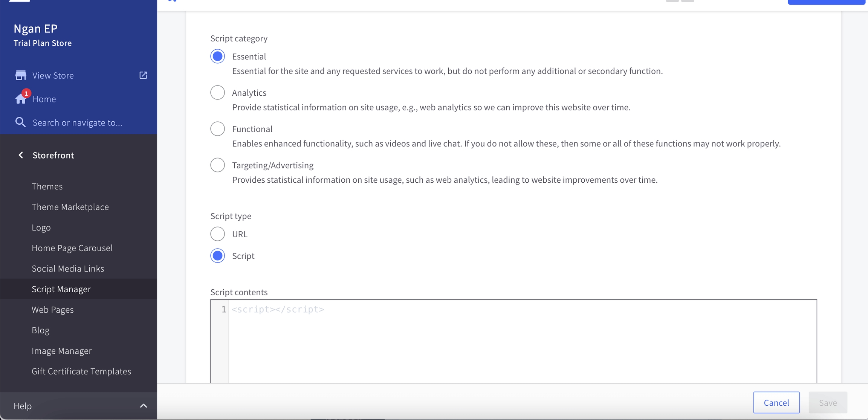This screenshot has width=868, height=420.
Task: Select the Essential category radio
Action: click(217, 57)
